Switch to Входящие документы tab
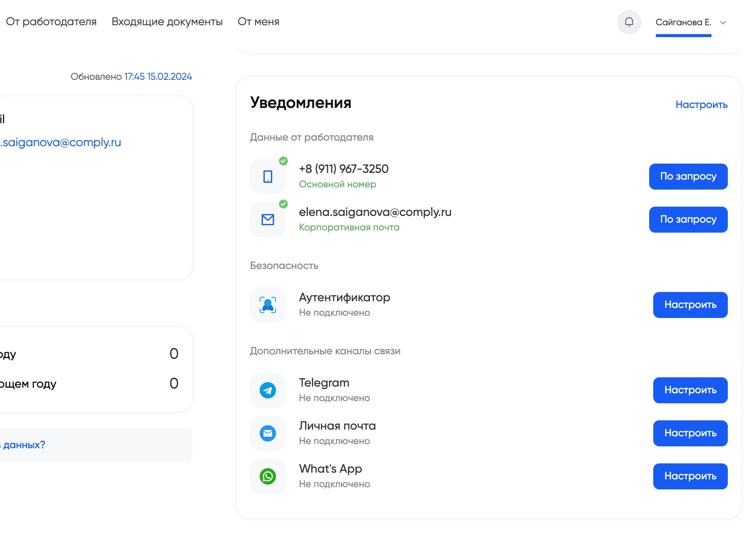The image size is (756, 535). pos(167,22)
